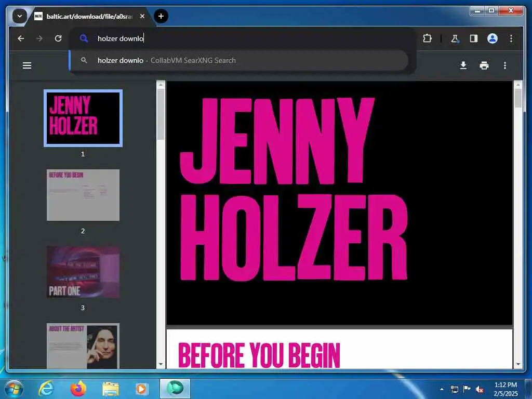Open Windows Explorer folder on taskbar
532x399 pixels.
(x=111, y=389)
